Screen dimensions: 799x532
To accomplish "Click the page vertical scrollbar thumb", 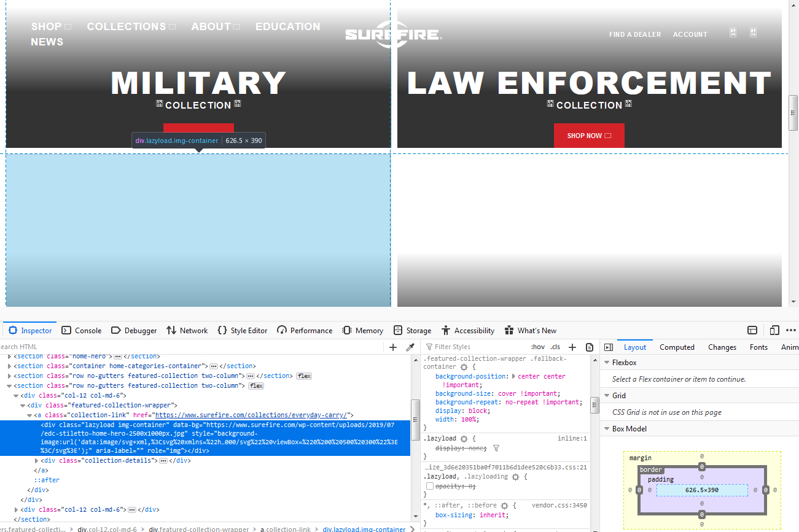I will [x=793, y=112].
